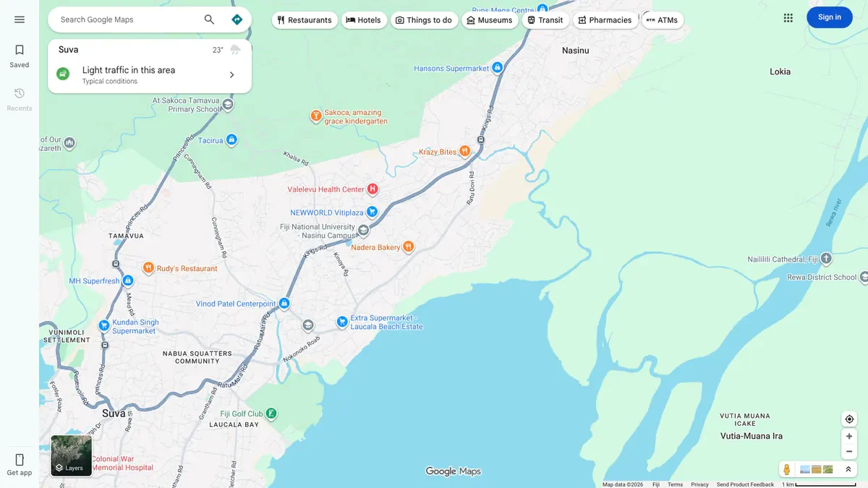
Task: Click the Colonial War Memorial Hospital label
Action: (x=122, y=463)
